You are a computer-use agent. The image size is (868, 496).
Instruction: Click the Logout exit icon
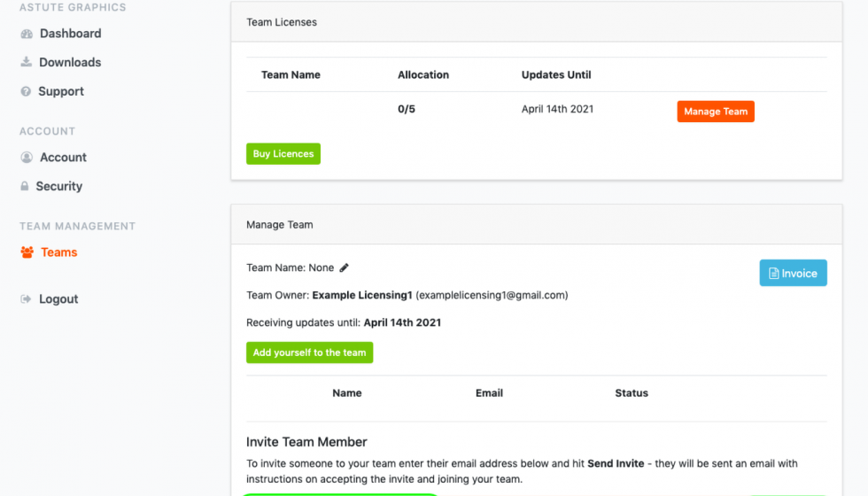[27, 299]
